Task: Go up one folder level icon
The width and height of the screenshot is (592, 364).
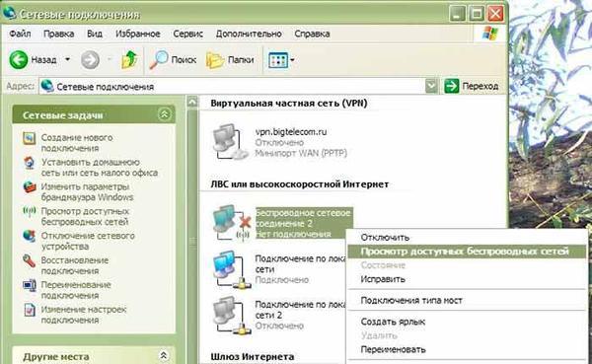Action: [129, 59]
